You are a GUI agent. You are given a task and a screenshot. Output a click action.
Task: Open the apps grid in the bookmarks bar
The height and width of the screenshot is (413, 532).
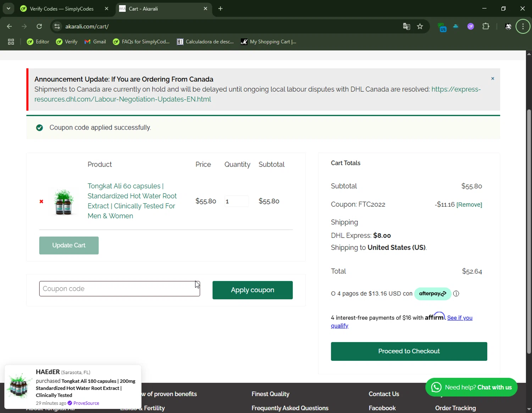[11, 41]
